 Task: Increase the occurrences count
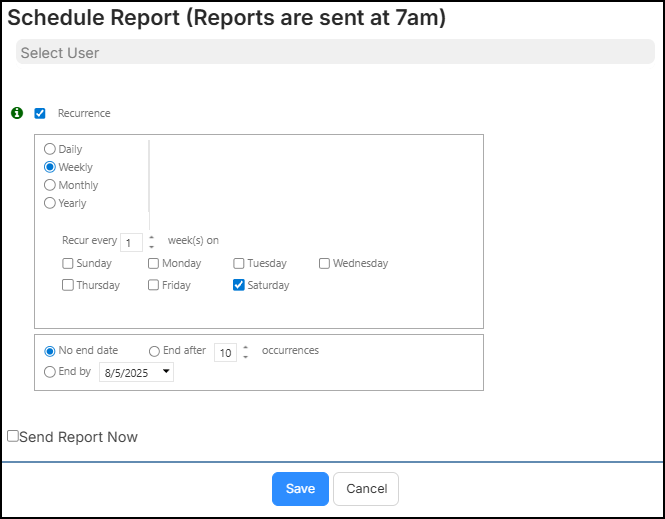click(246, 348)
